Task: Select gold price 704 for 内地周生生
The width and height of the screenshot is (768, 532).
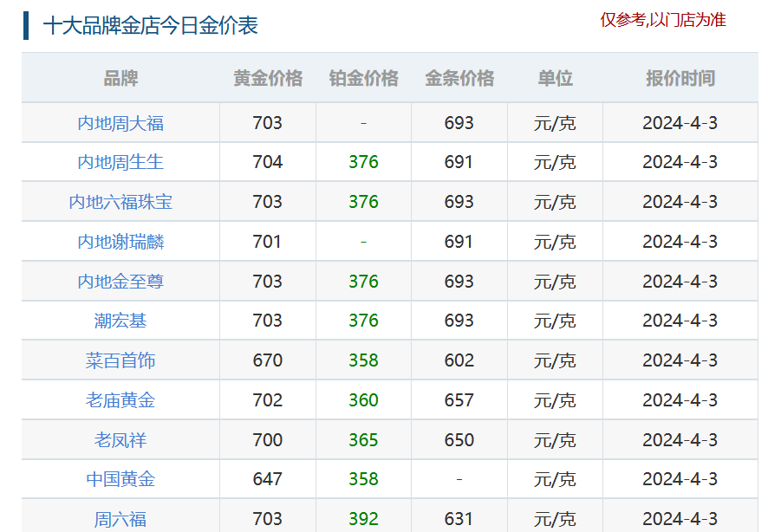Action: (268, 162)
